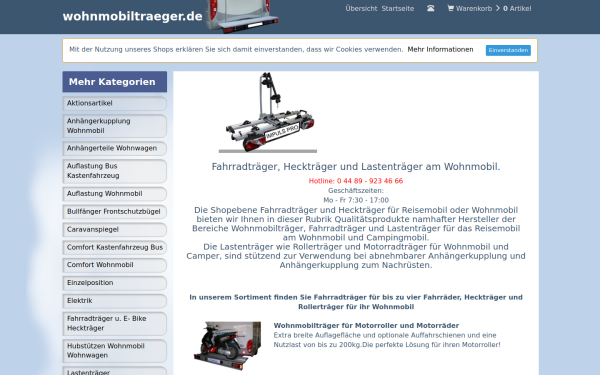Image resolution: width=600 pixels, height=375 pixels.
Task: Open the Auflastung Wohnmobil category
Action: click(x=114, y=194)
